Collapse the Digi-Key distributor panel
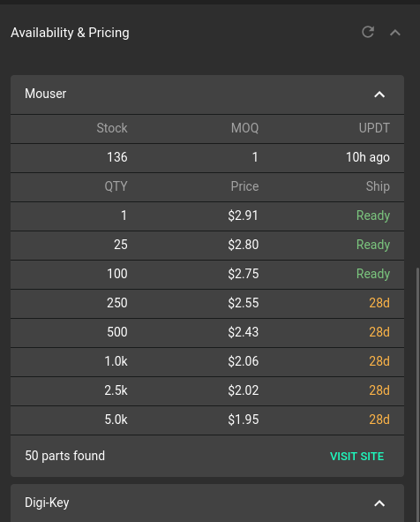420x522 pixels. (379, 503)
